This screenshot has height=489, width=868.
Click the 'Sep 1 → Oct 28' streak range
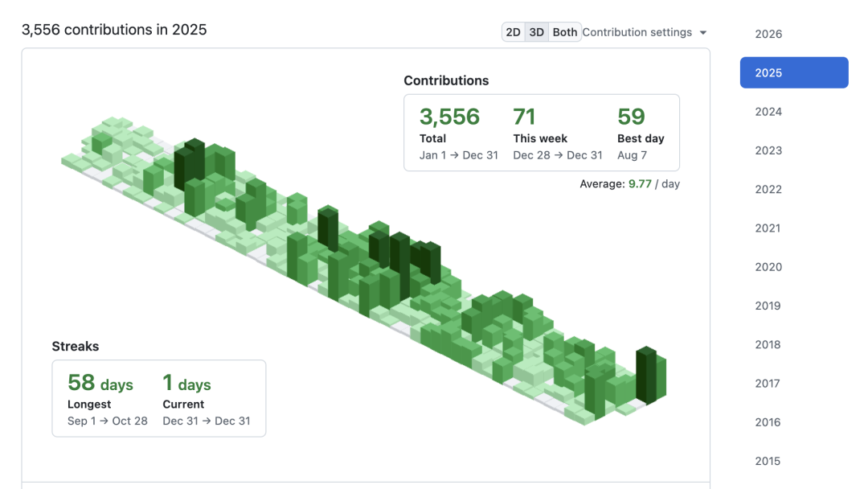(x=108, y=421)
